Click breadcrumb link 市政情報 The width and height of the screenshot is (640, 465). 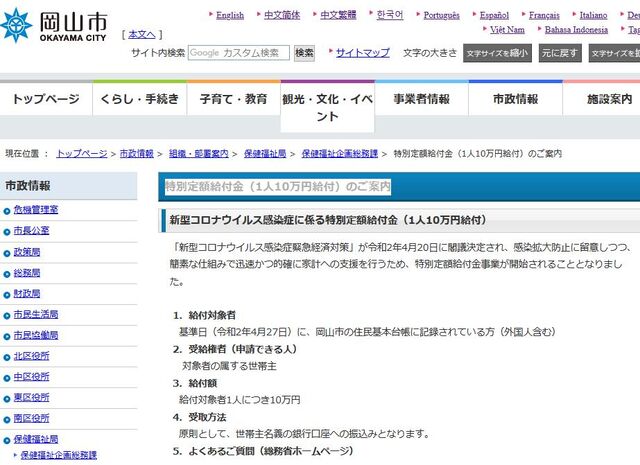point(136,154)
